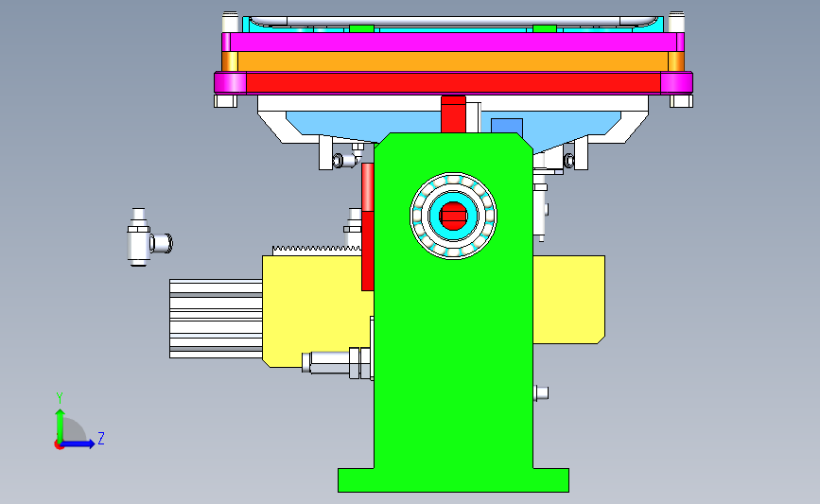Select the top-right white guide post
The width and height of the screenshot is (820, 504).
coord(676,22)
